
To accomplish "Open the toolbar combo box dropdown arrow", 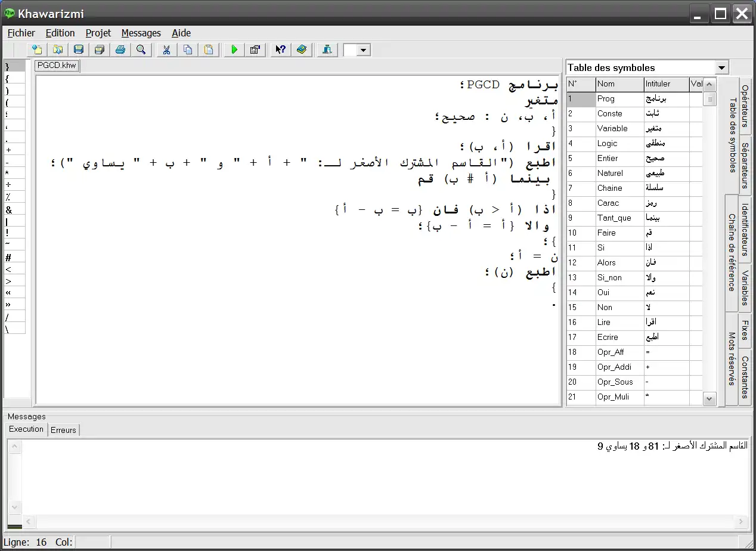I will 364,50.
